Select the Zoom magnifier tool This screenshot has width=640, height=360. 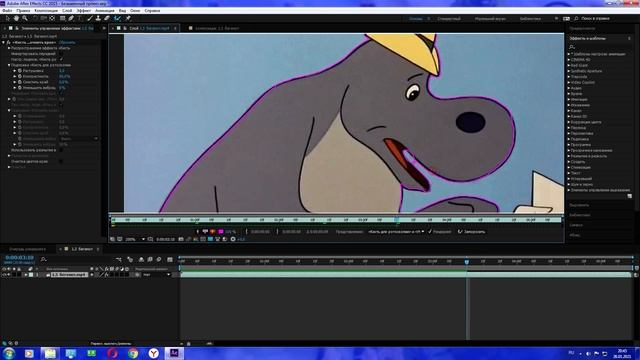tap(25, 18)
